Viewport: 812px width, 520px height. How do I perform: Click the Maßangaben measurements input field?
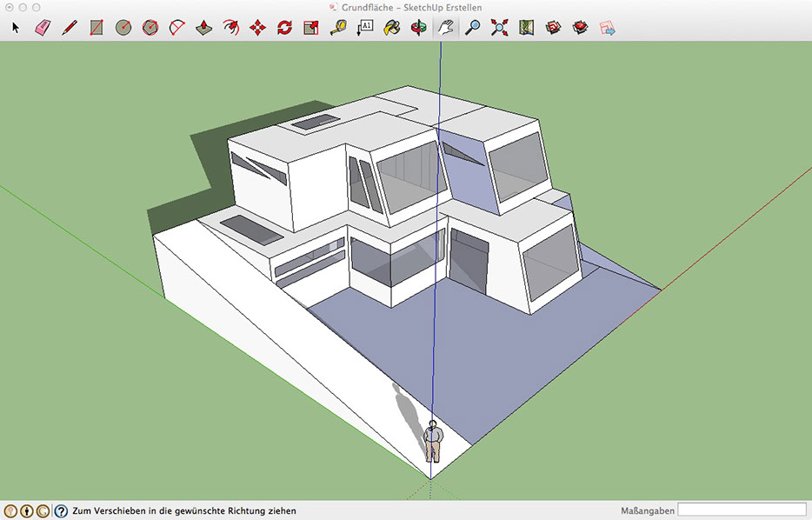pyautogui.click(x=742, y=510)
